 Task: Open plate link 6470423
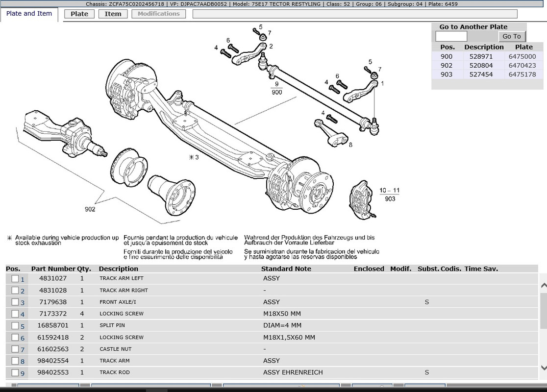[522, 66]
